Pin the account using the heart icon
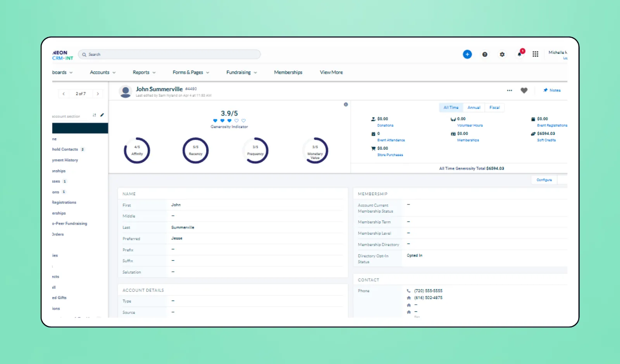Screen dimensions: 620x364 coord(524,90)
